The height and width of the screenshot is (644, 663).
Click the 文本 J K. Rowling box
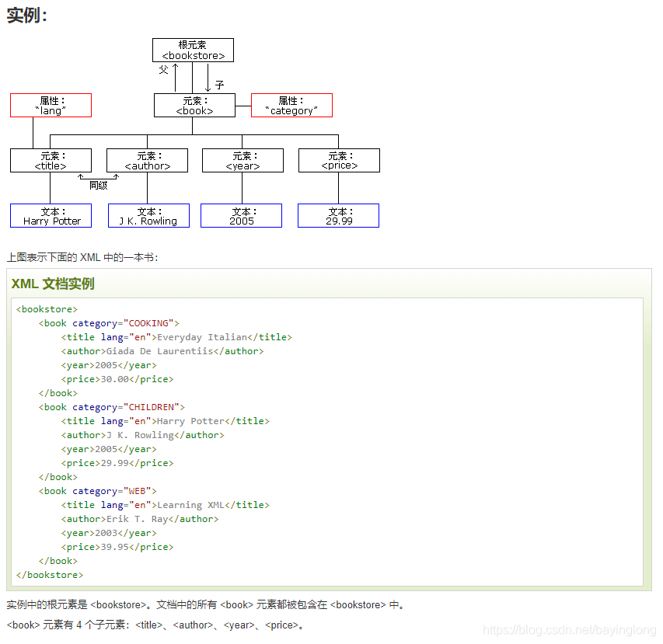coord(148,215)
